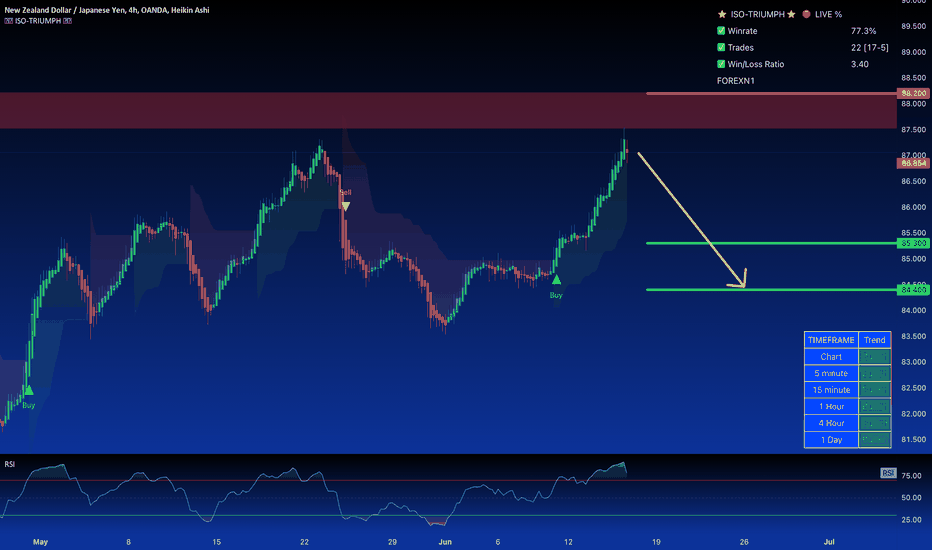Click the red resistance zone rectangle
Image resolution: width=932 pixels, height=550 pixels.
(448, 110)
